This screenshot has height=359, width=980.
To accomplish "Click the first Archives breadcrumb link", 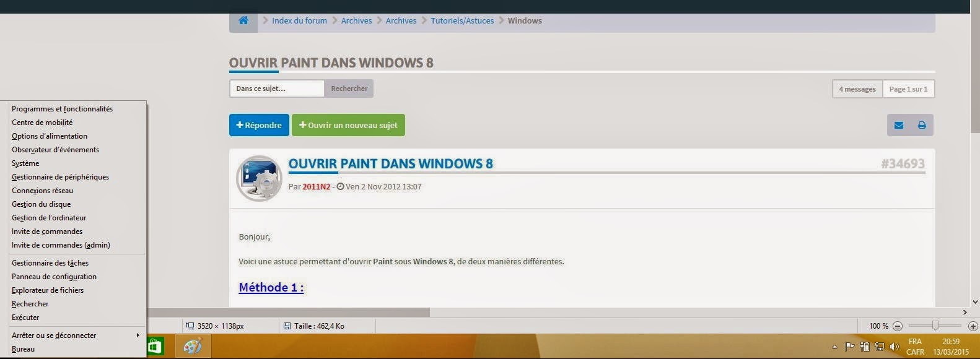I will pyautogui.click(x=356, y=20).
